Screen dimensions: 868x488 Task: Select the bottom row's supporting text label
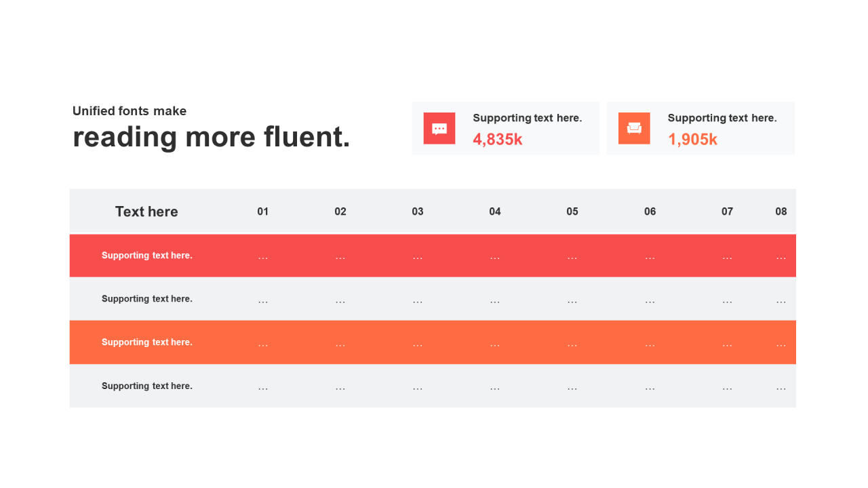coord(147,386)
